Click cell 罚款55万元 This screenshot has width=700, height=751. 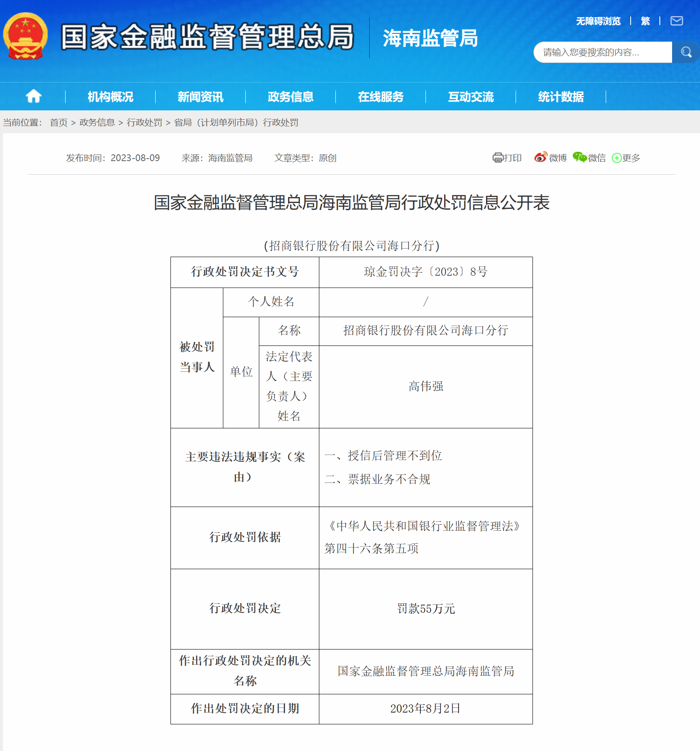[425, 609]
